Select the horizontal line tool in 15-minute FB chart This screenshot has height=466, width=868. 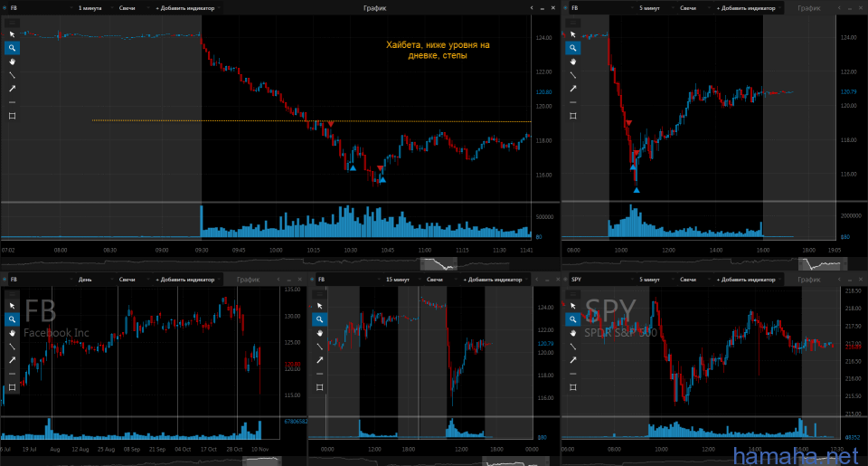tap(319, 374)
